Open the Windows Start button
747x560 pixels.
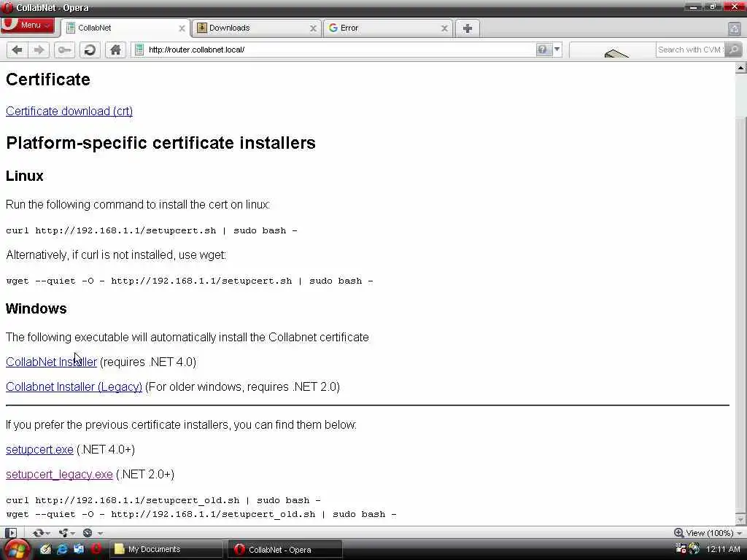tap(17, 550)
